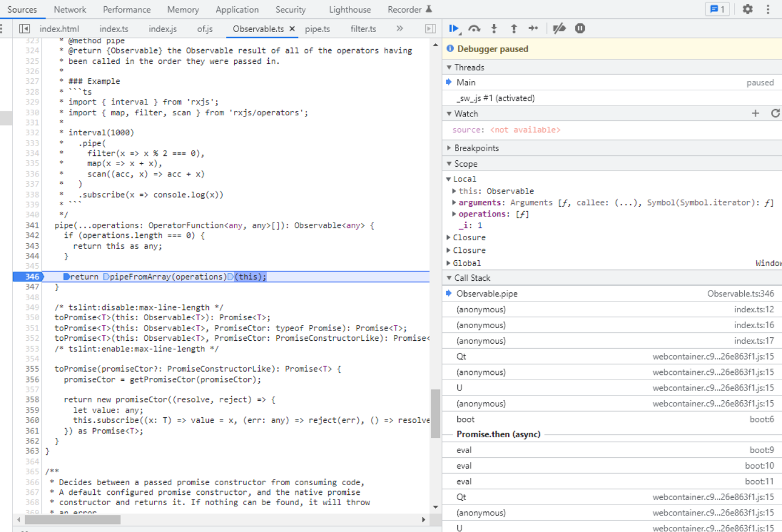
Task: Close the Observable.ts tab
Action: 292,29
